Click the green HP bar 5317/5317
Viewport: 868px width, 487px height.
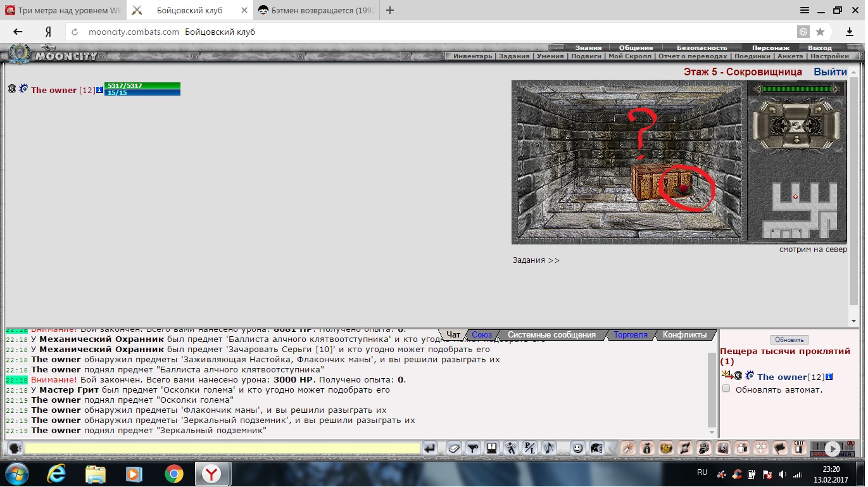pos(142,85)
